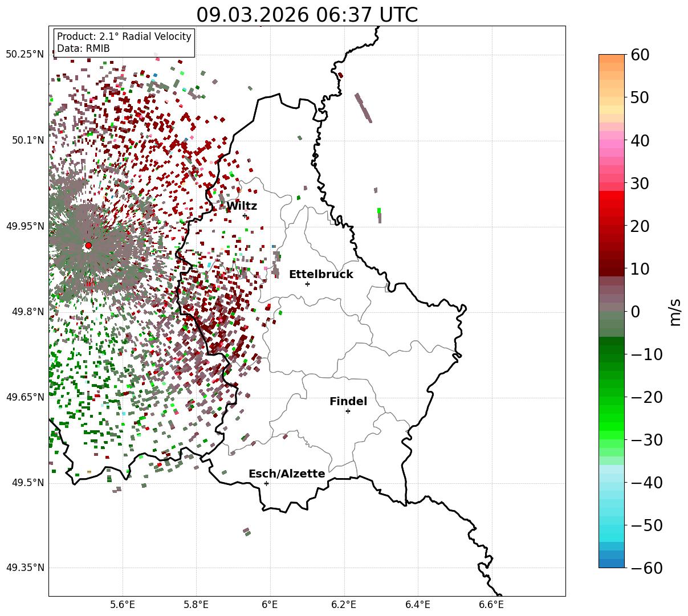Click the colorbar tick label −10
688x616 pixels.
click(x=646, y=354)
